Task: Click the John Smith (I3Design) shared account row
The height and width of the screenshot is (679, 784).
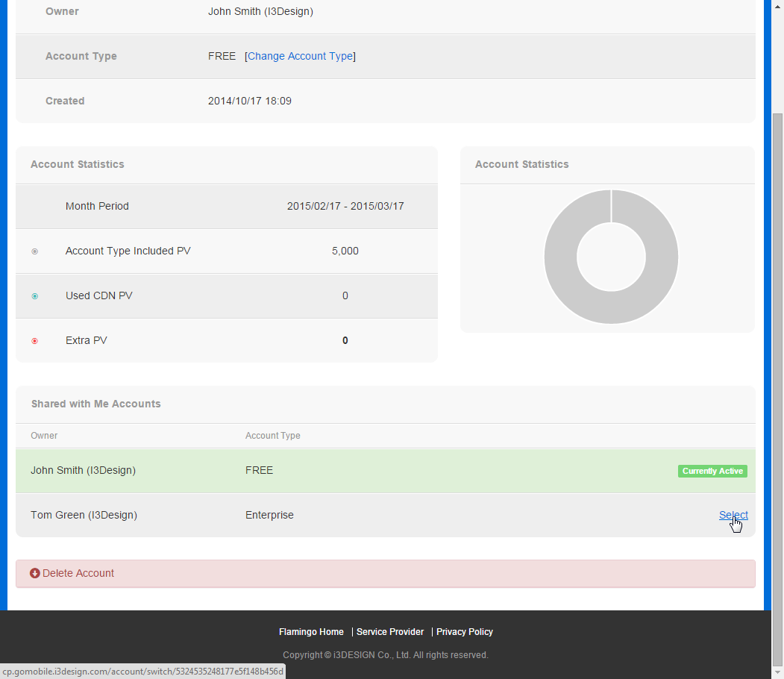Action: pyautogui.click(x=386, y=471)
